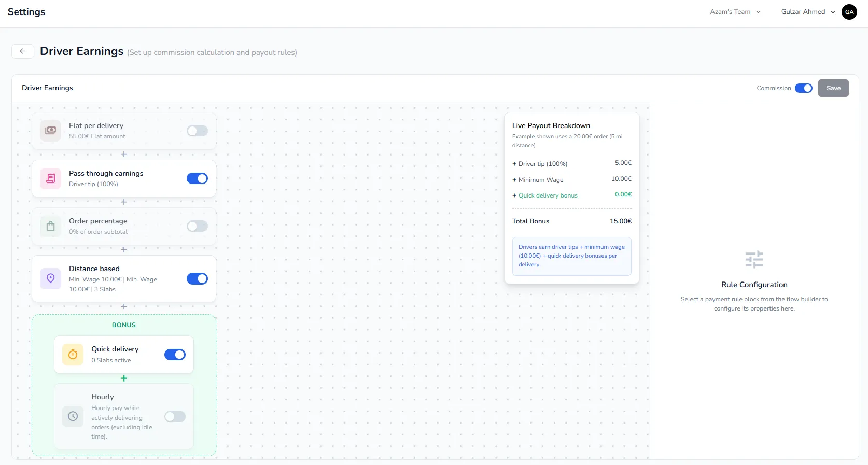Image resolution: width=868 pixels, height=465 pixels.
Task: Click the Flat per delivery cash icon
Action: point(50,131)
